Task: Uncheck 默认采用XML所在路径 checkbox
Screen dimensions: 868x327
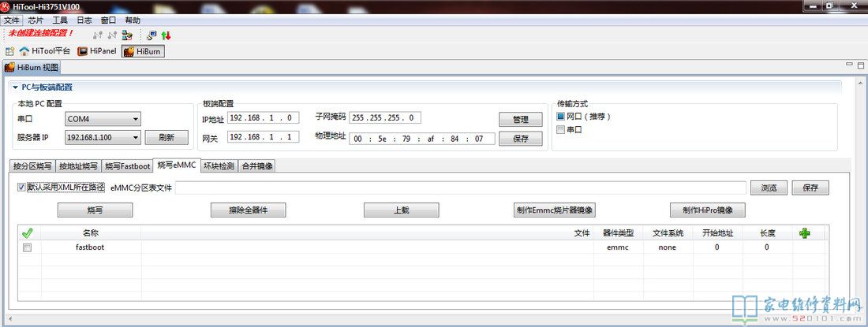Action: pyautogui.click(x=22, y=188)
